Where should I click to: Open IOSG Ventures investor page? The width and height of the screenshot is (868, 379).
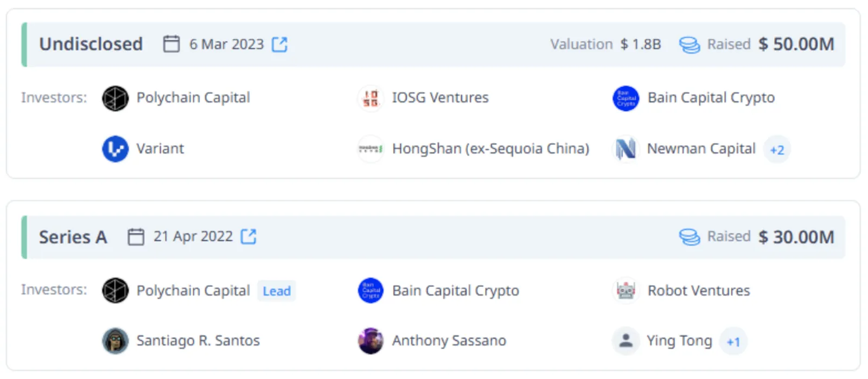[441, 98]
